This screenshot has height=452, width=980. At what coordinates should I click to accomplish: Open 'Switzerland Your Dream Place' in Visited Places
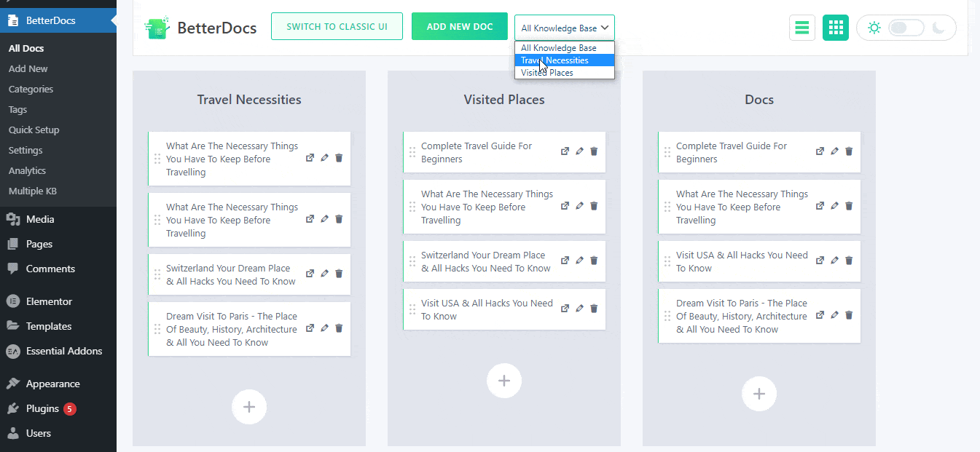point(486,262)
